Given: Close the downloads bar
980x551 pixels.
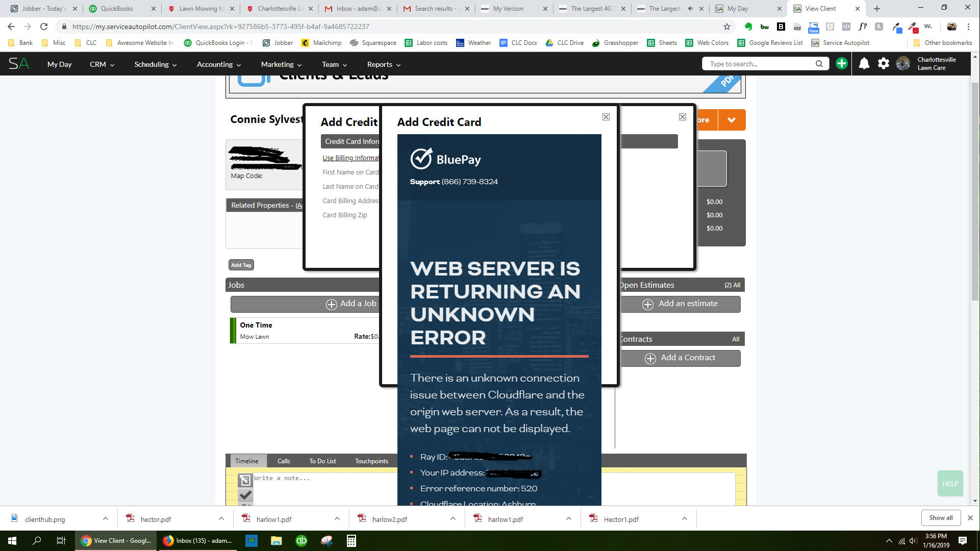Looking at the screenshot, I should (970, 518).
